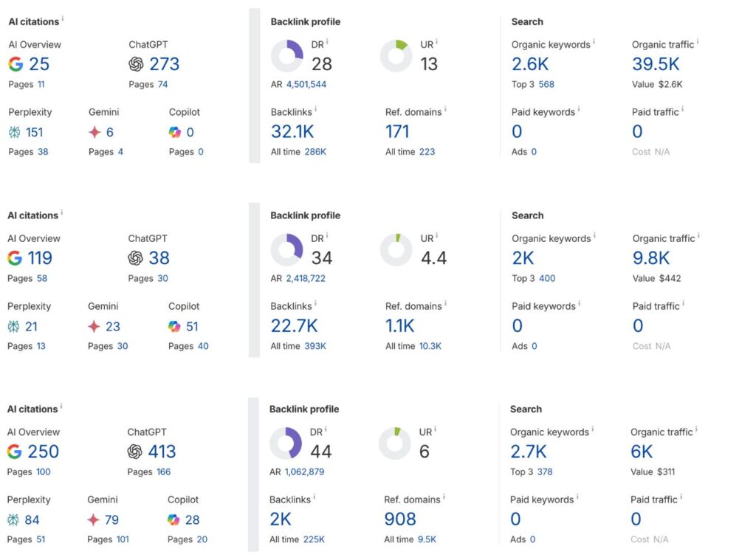Click the Perplexity icon beside 151
Viewport: 756px width, 560px height.
click(16, 132)
